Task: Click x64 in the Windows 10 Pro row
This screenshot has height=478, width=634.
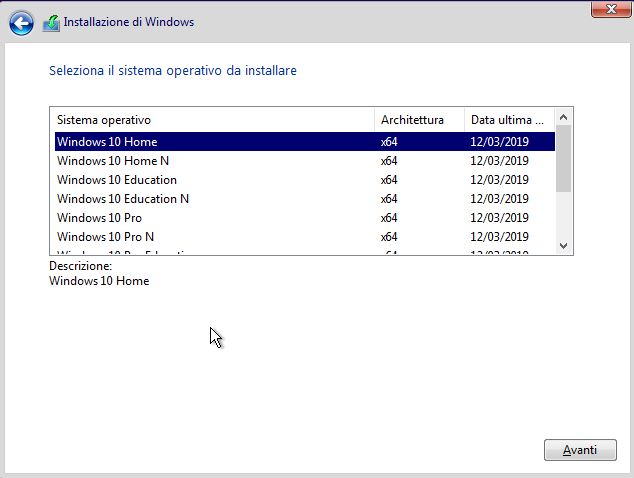Action: [389, 218]
